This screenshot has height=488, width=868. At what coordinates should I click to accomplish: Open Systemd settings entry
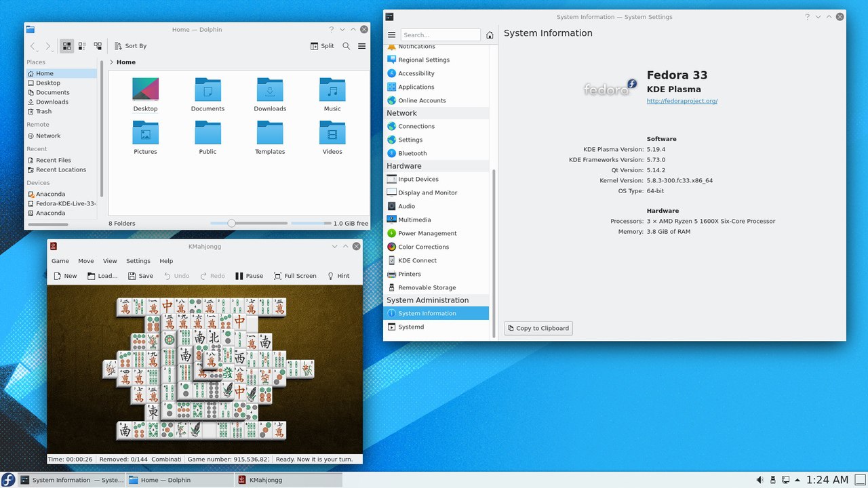(x=436, y=327)
